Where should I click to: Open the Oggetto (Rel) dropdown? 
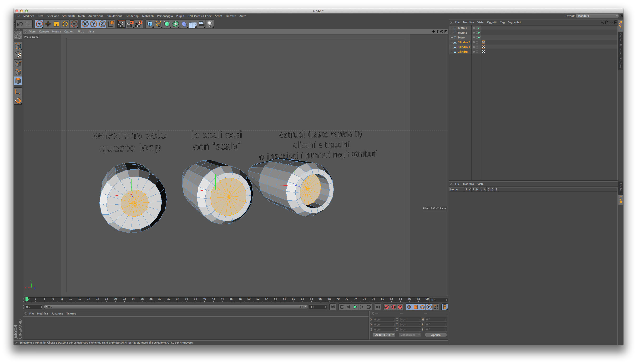point(384,335)
